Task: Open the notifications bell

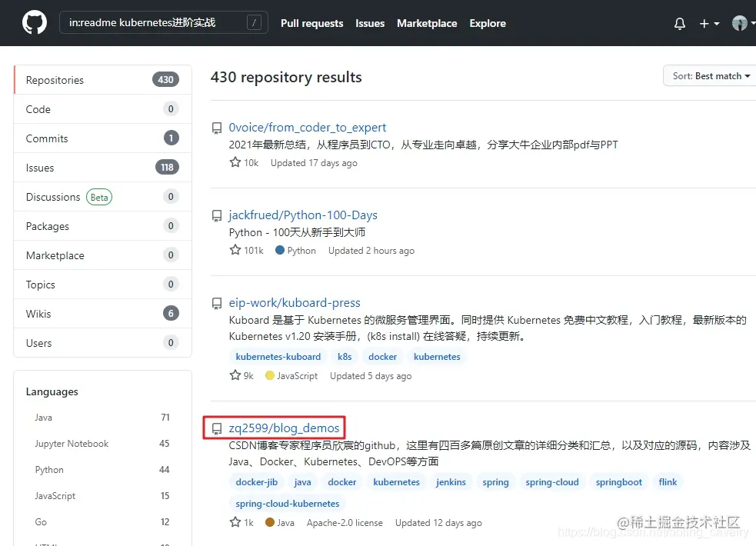Action: 679,24
